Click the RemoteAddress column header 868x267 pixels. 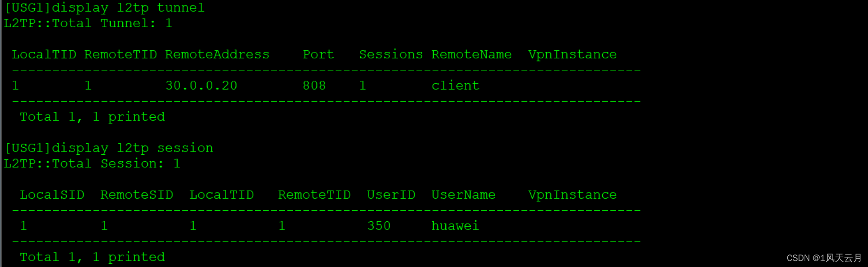click(x=217, y=55)
